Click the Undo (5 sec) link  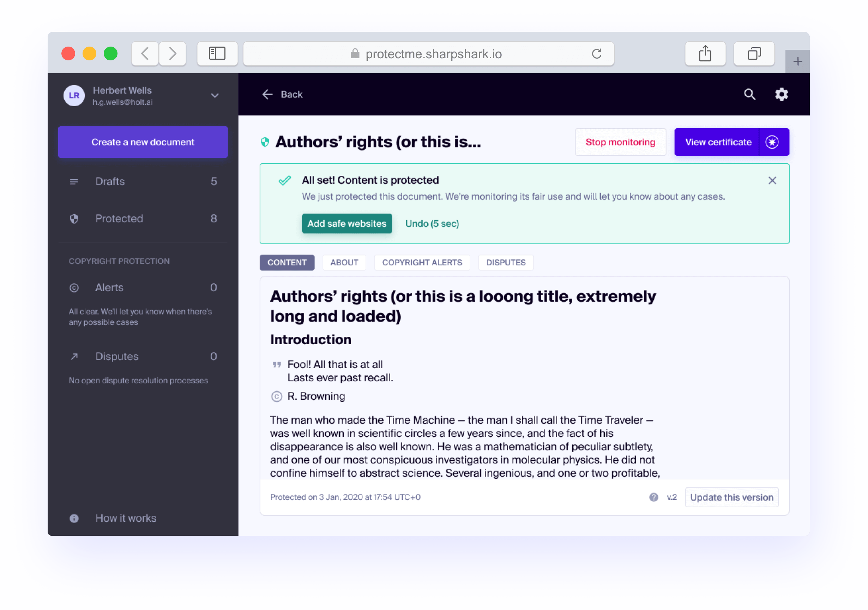tap(432, 223)
